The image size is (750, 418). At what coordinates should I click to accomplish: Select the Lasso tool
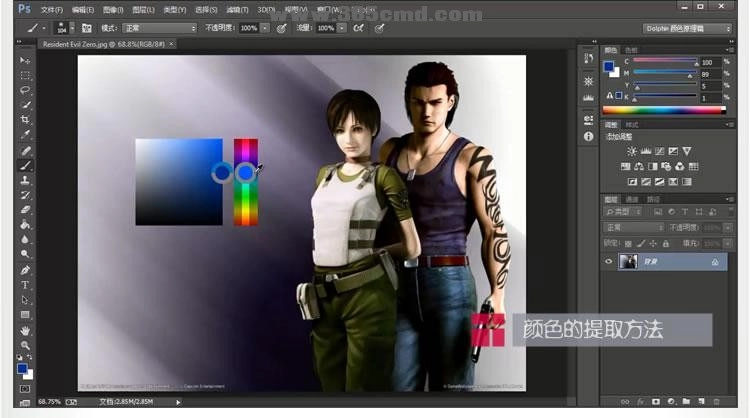click(25, 90)
